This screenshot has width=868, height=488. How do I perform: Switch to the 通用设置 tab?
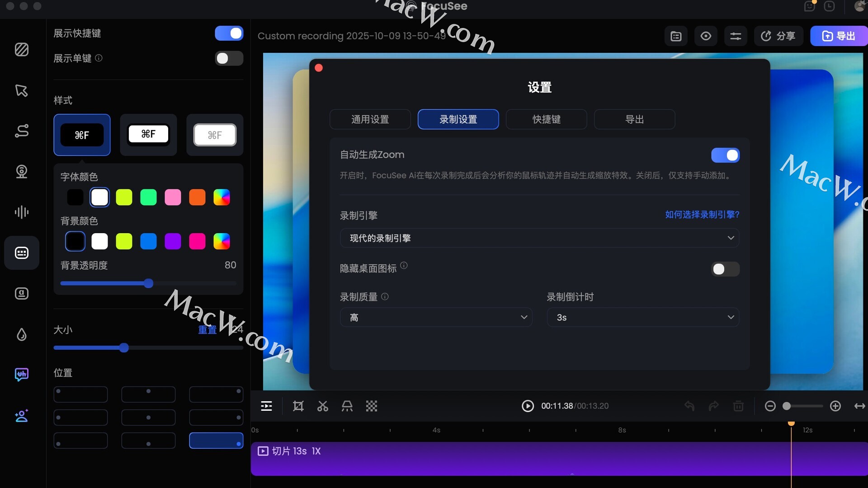370,119
